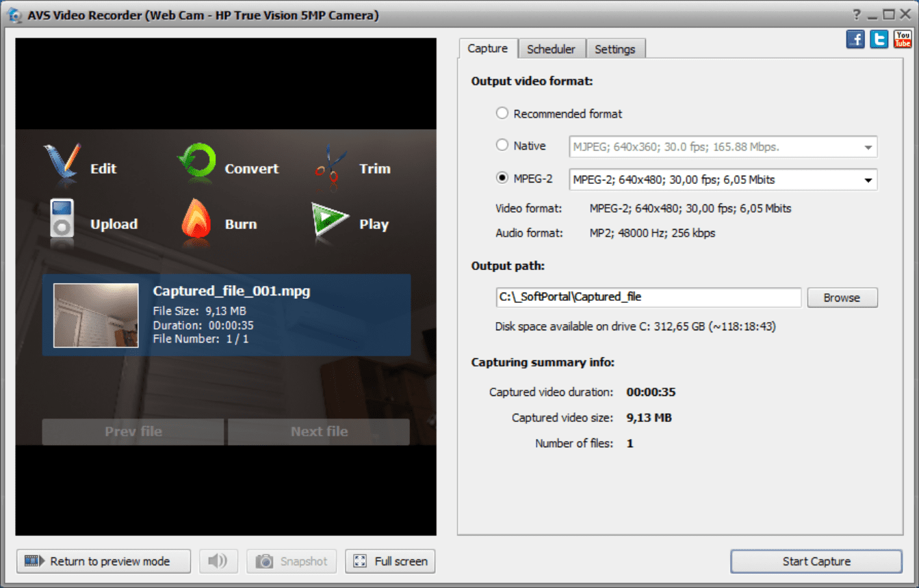Select the MPEG-2 format radio button
The width and height of the screenshot is (919, 588).
(502, 178)
